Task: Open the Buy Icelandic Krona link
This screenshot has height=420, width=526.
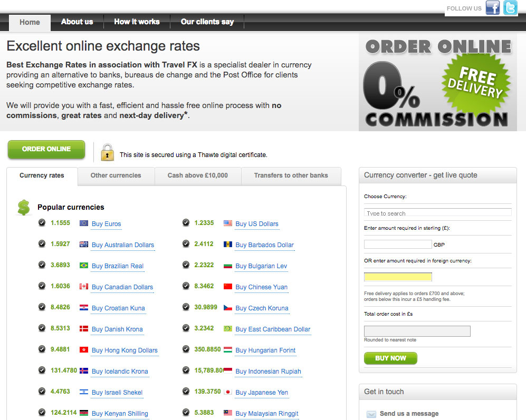Action: (120, 372)
